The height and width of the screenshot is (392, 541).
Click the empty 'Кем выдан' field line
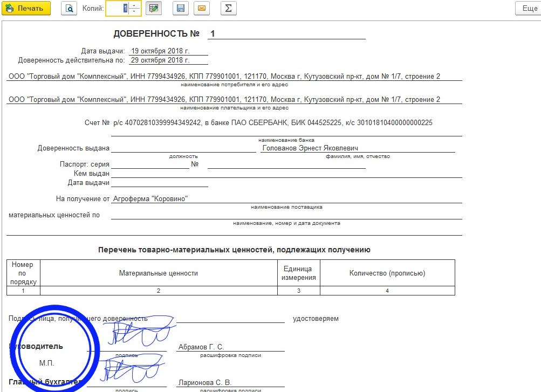(x=286, y=174)
